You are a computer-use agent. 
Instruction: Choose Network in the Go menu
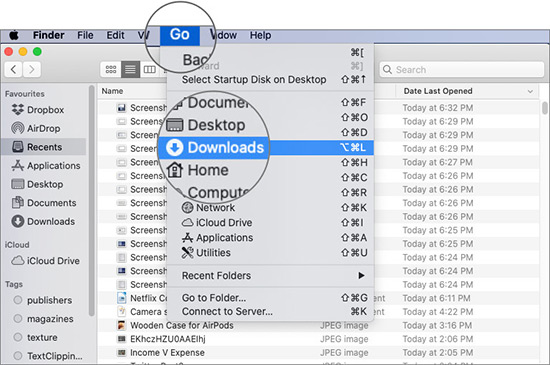(x=270, y=208)
